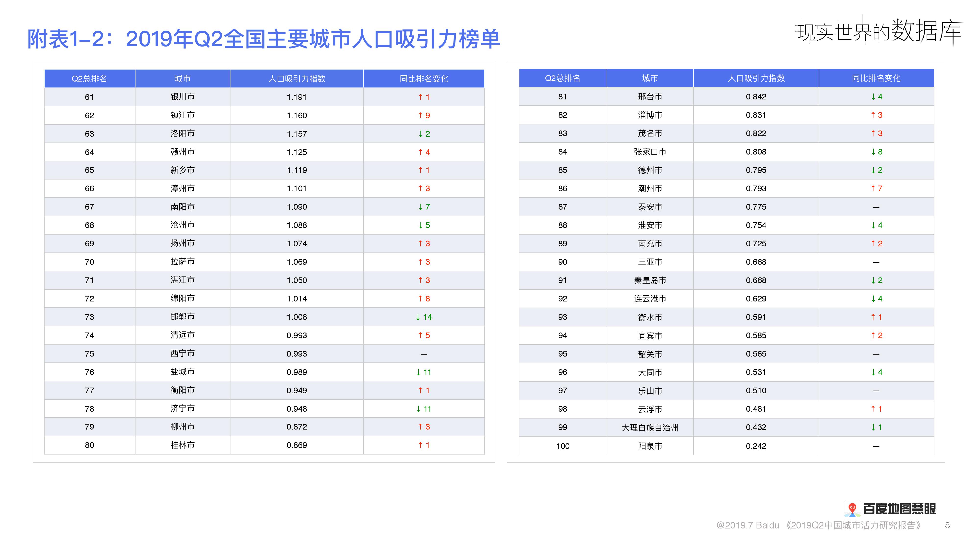980x551 pixels.
Task: Click the right table's 同比排名变化 header
Action: pyautogui.click(x=876, y=78)
